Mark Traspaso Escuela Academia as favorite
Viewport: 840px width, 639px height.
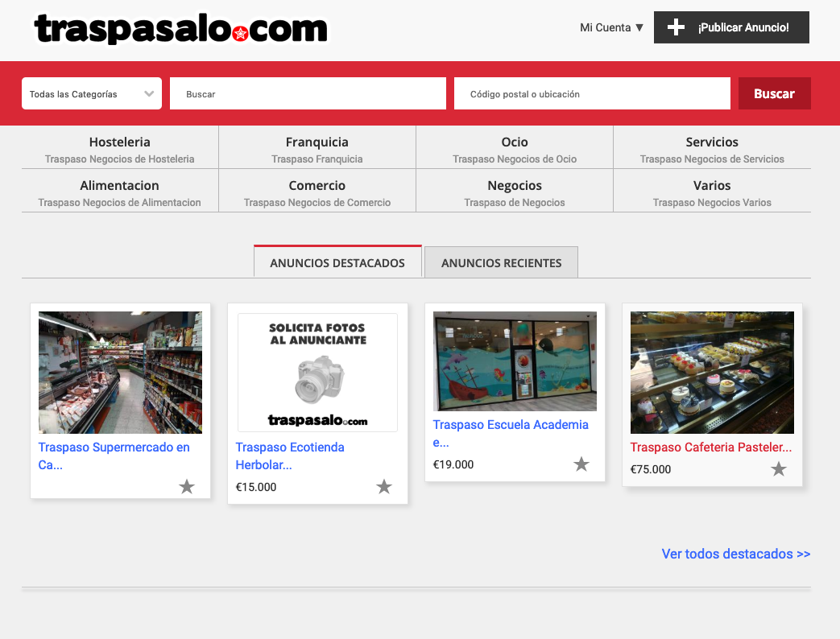tap(581, 464)
